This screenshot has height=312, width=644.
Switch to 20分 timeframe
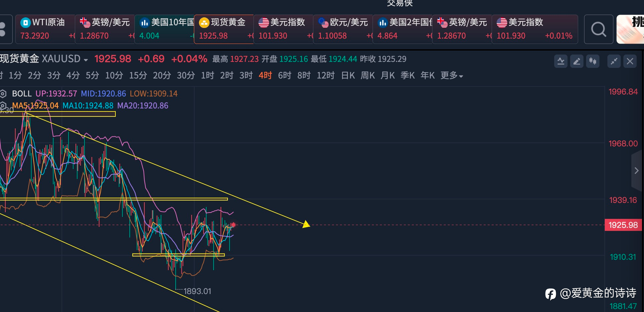[x=162, y=76]
